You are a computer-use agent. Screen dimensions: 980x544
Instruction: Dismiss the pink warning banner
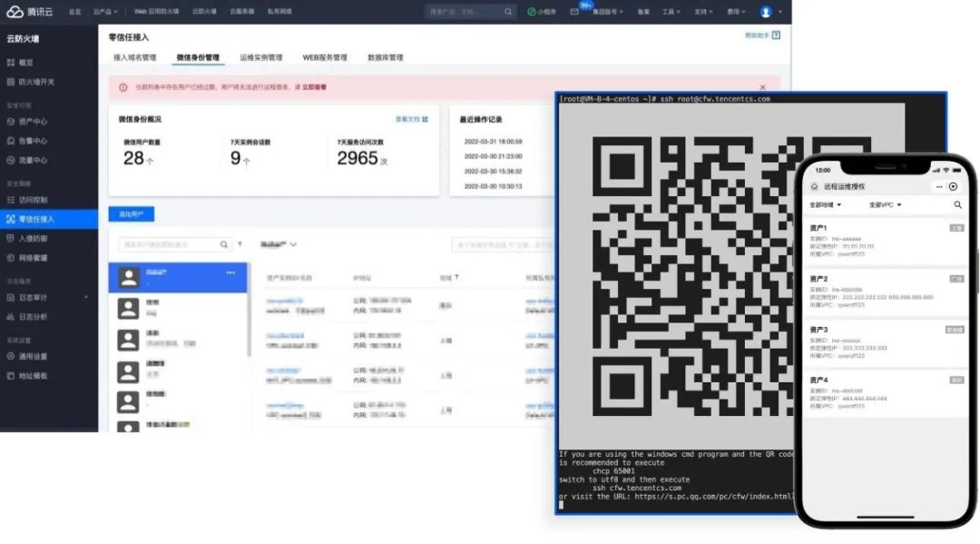(761, 87)
